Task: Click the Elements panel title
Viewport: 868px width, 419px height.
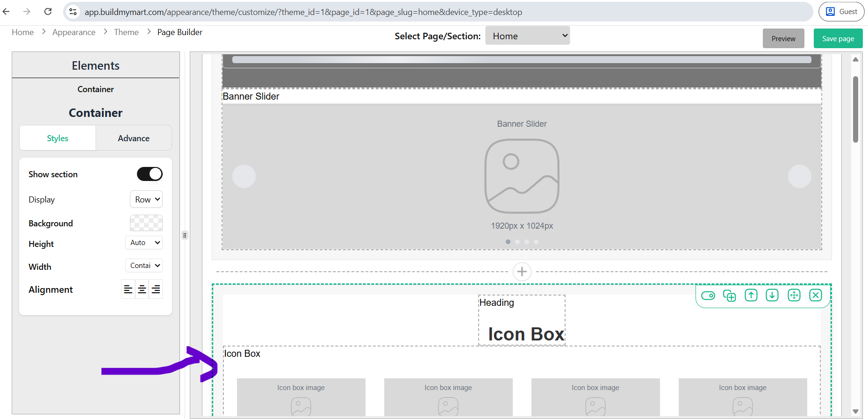Action: click(x=96, y=65)
